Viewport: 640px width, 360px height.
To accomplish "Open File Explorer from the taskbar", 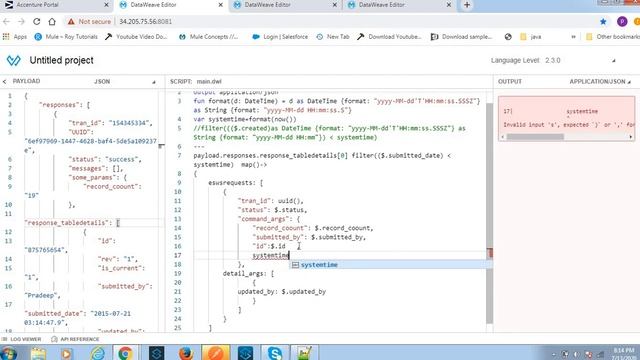I will 39,353.
